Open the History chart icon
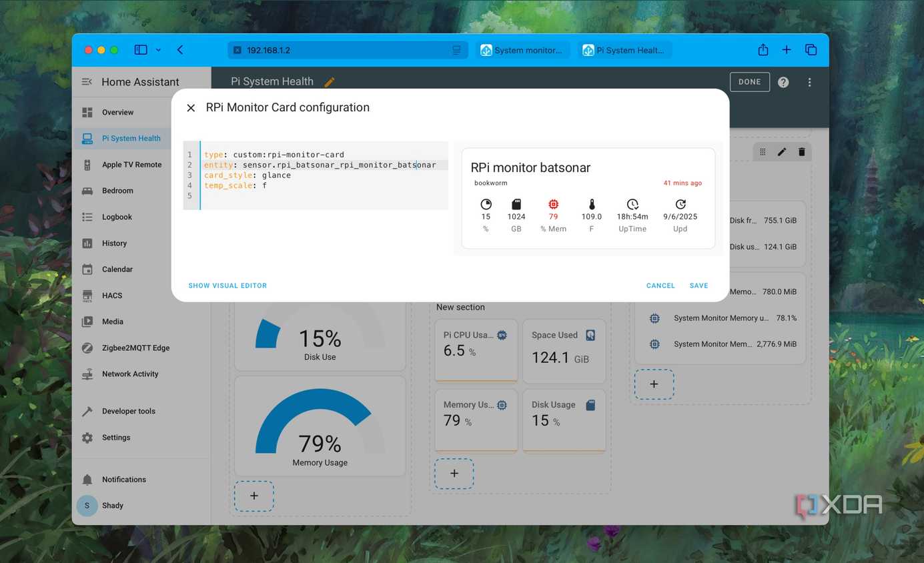924x563 pixels. point(87,243)
